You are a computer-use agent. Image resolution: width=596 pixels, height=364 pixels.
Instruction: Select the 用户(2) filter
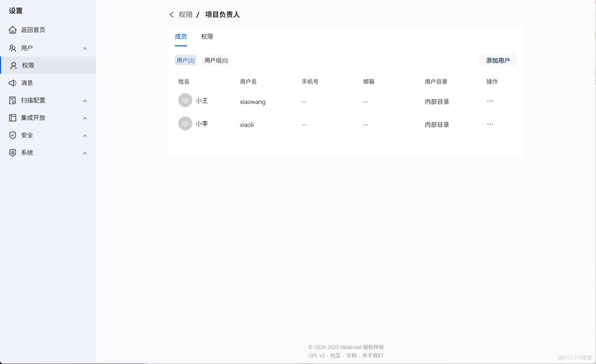coord(185,60)
